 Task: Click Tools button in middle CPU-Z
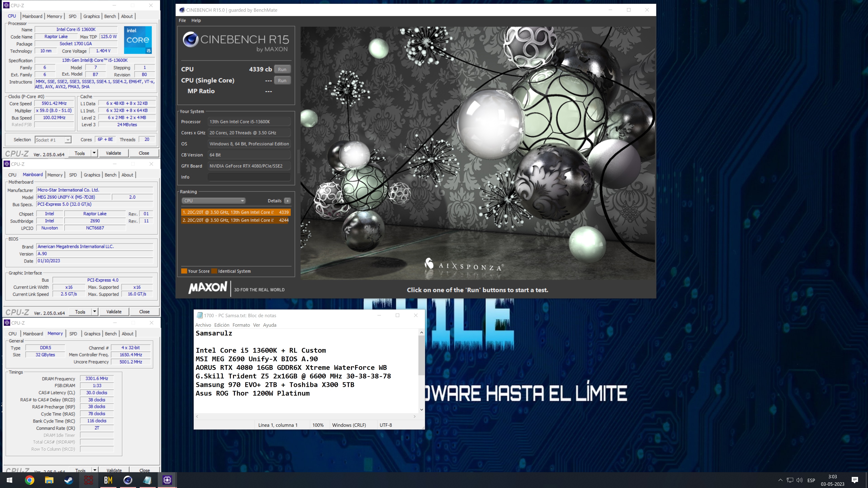(80, 312)
